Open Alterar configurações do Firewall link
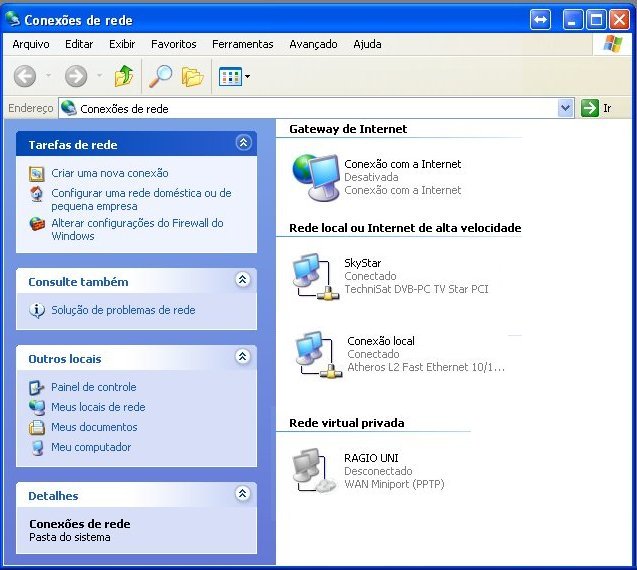637x570 pixels. (137, 230)
